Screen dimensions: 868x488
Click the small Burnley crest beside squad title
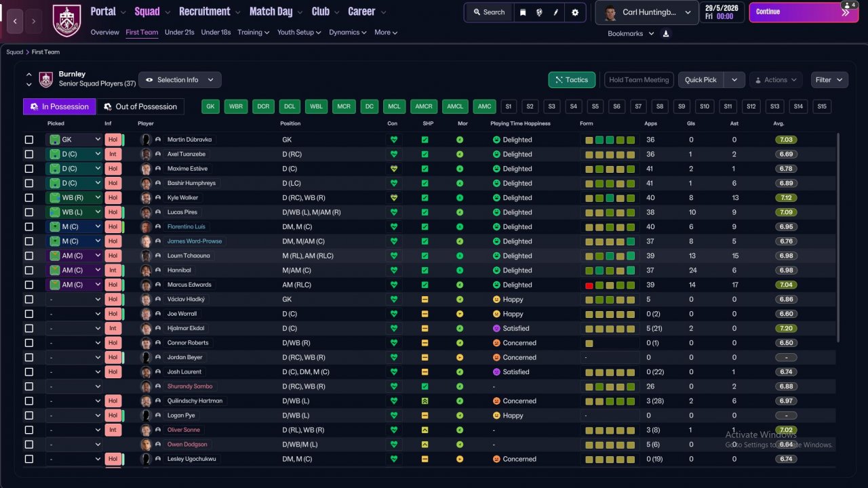tap(46, 79)
